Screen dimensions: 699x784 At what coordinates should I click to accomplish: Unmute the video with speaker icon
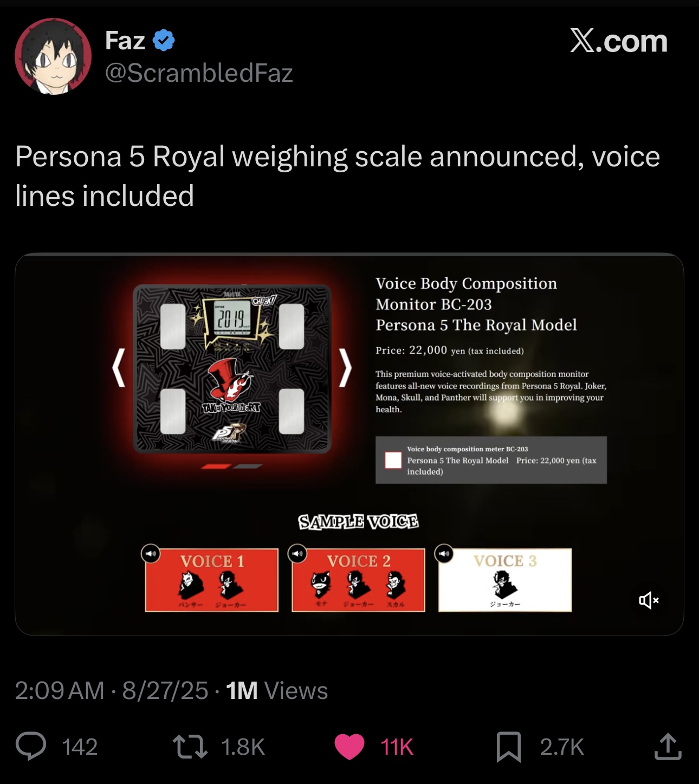(648, 600)
